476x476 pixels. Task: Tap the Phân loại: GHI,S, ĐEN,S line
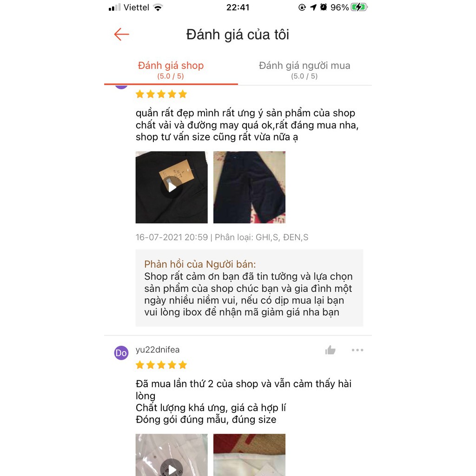(x=261, y=237)
